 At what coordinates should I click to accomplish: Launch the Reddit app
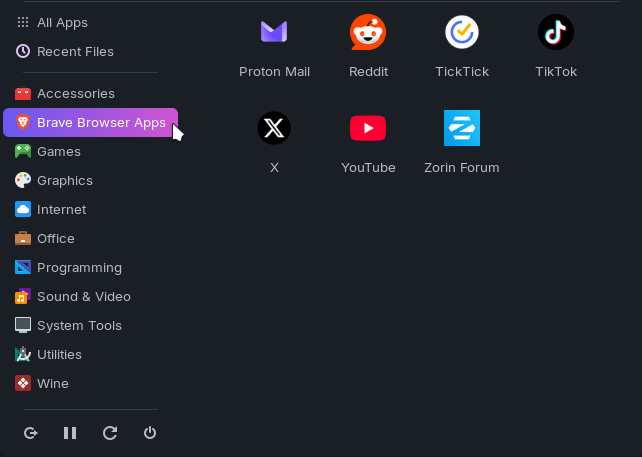tap(368, 46)
